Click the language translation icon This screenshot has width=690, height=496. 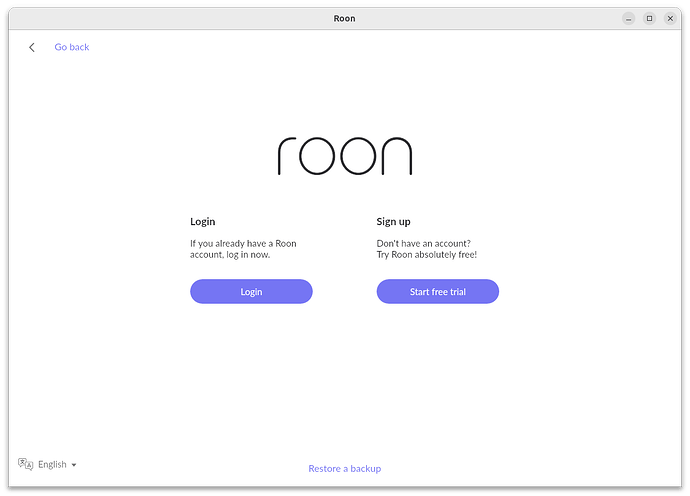tap(26, 464)
